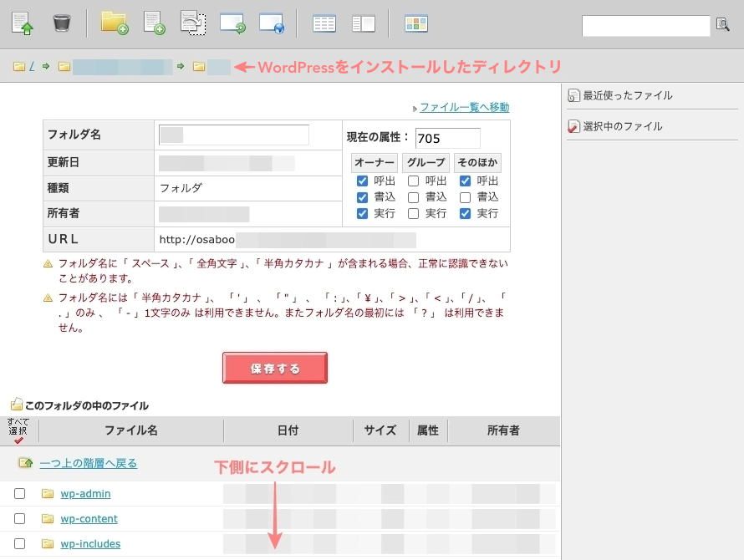Select the wp-includes row checkbox
The image size is (744, 560).
19,543
